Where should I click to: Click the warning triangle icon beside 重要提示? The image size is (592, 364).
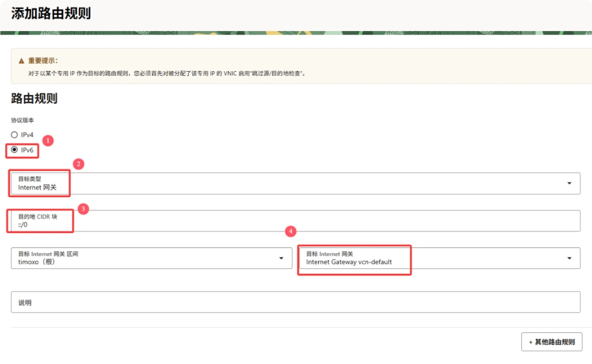22,61
